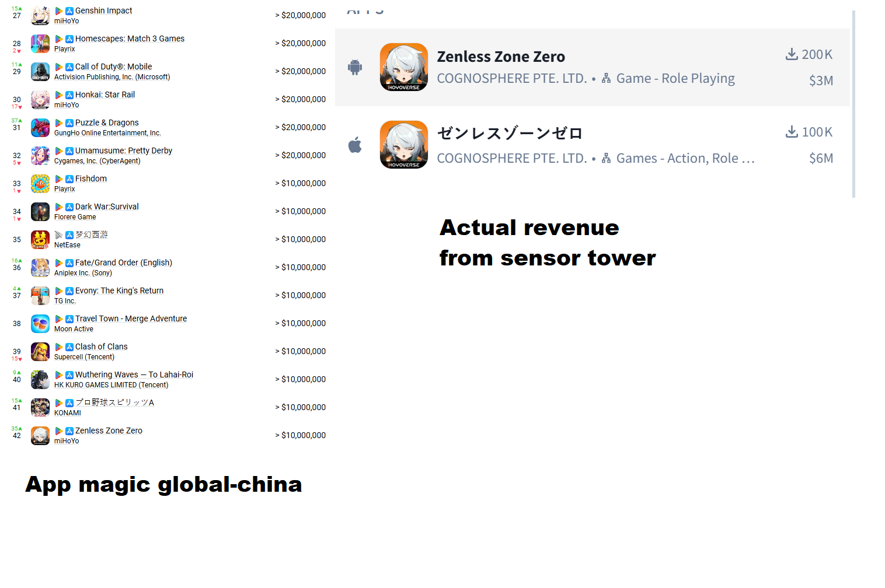Open the Genshin Impact title link
885x588 pixels.
click(x=104, y=11)
